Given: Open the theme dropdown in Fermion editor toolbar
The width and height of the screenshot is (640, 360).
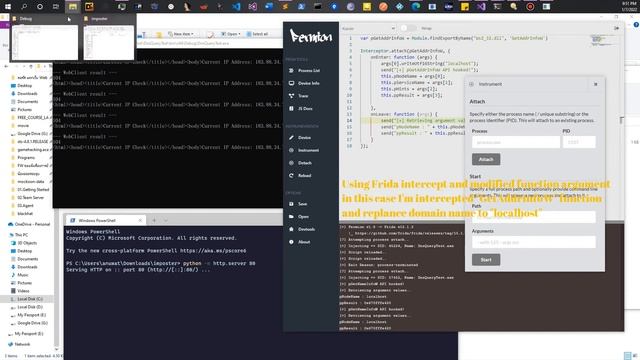Looking at the screenshot, I should tap(369, 28).
